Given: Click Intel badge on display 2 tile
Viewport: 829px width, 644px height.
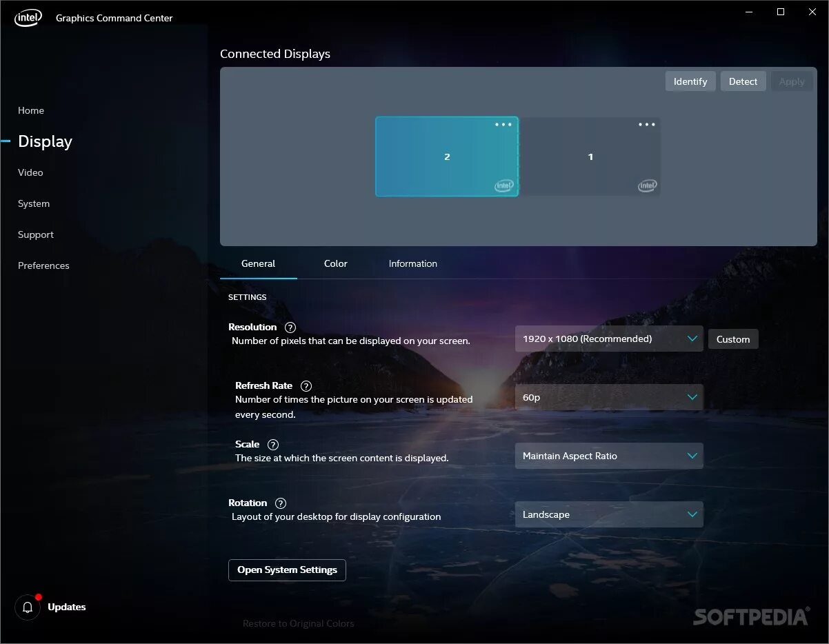Looking at the screenshot, I should coord(504,186).
